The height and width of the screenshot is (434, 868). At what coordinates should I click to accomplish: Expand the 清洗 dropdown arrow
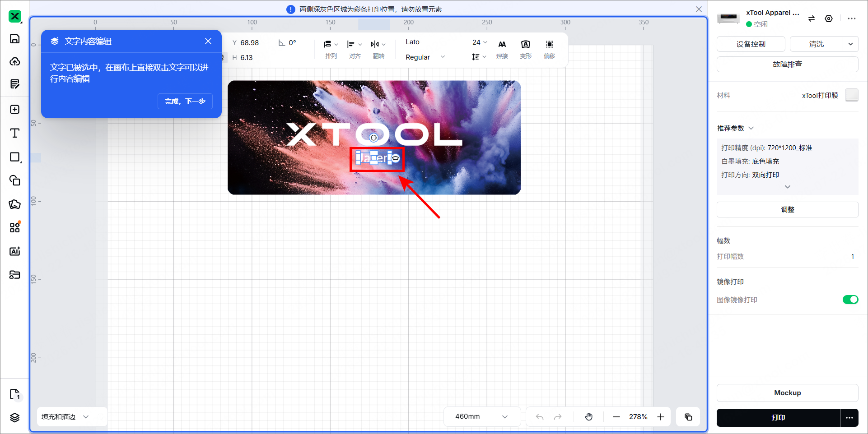850,44
